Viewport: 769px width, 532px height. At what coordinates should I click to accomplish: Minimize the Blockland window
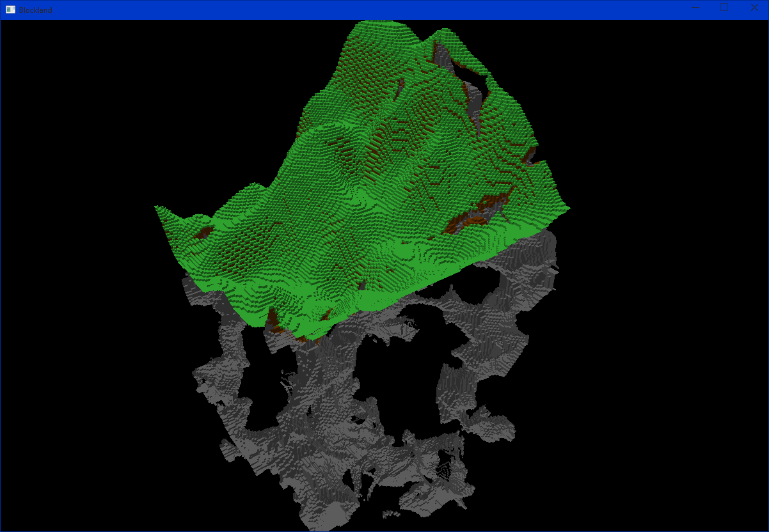pos(695,8)
